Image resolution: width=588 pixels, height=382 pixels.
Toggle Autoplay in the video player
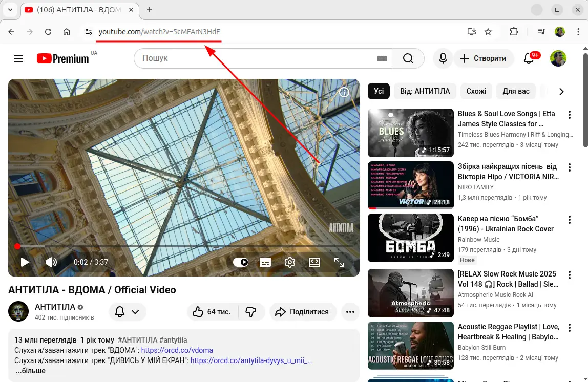240,262
